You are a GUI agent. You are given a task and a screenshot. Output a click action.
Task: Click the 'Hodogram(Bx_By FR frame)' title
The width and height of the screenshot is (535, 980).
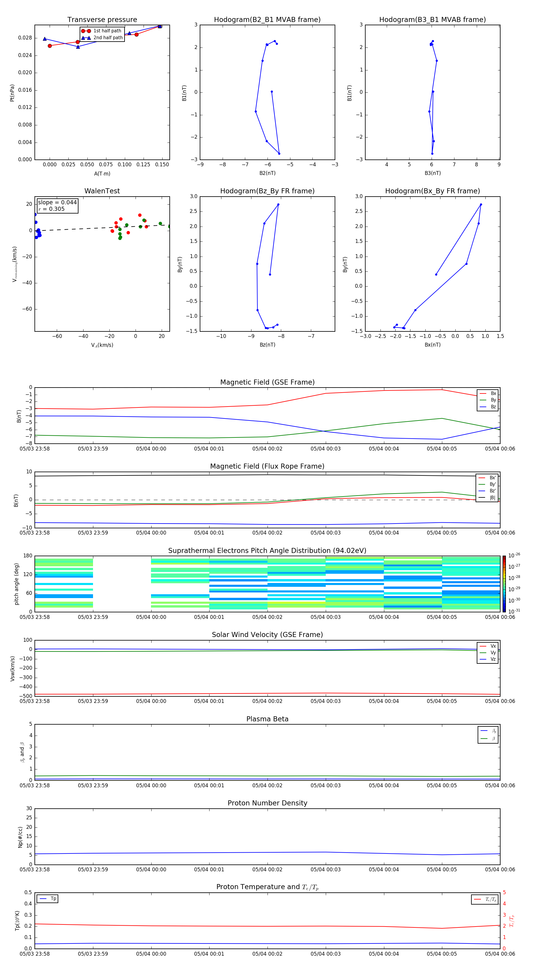click(432, 191)
